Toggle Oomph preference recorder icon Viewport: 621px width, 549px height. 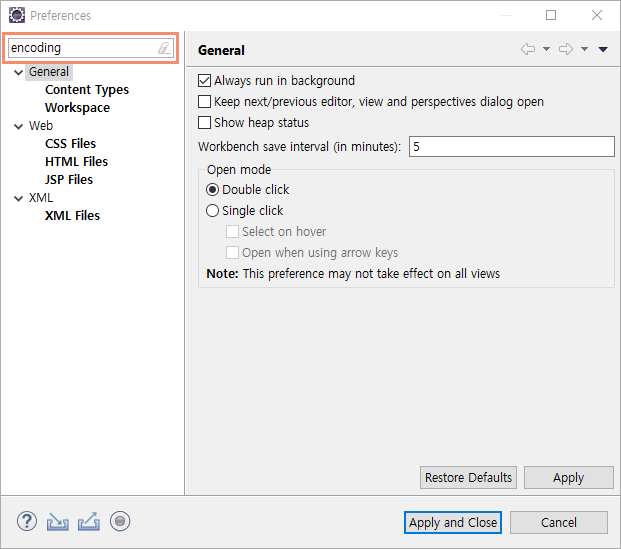[x=120, y=521]
